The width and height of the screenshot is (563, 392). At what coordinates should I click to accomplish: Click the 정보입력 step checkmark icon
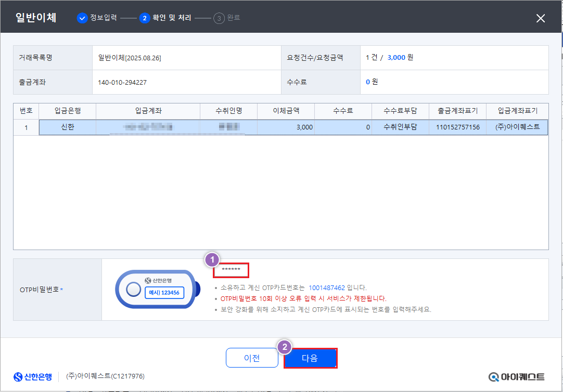[x=82, y=18]
